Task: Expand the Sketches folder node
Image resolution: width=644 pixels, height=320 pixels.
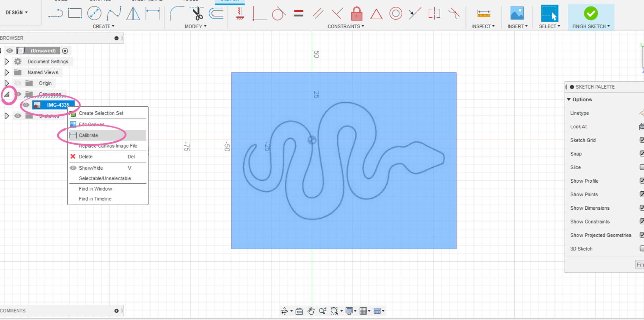Action: (7, 116)
